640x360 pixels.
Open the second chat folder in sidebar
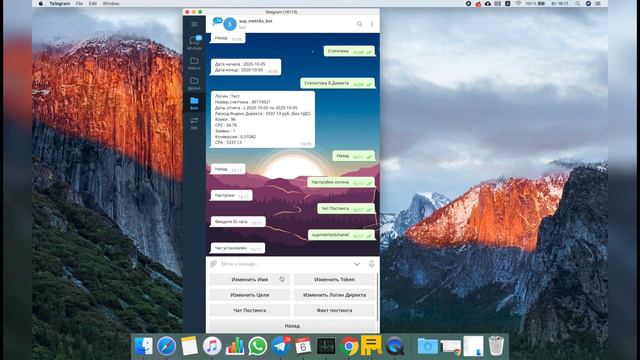click(194, 63)
